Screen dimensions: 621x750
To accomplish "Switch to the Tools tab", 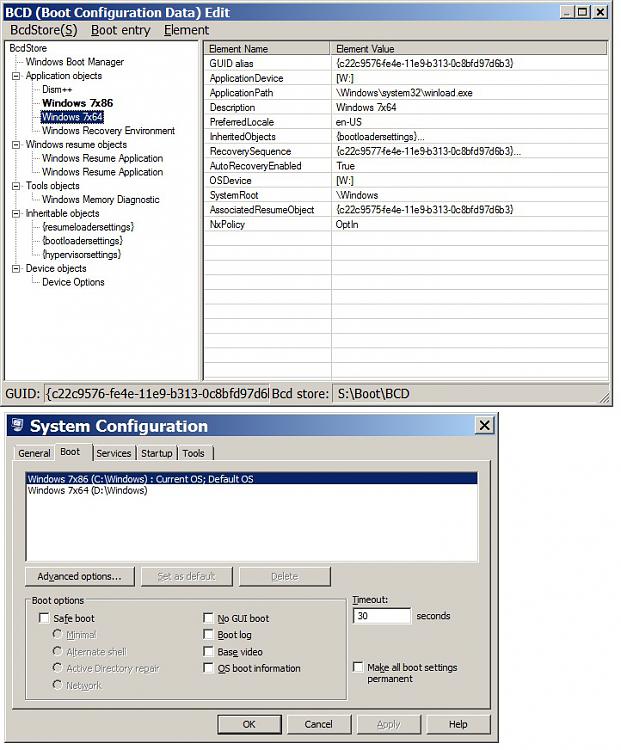I will click(193, 453).
